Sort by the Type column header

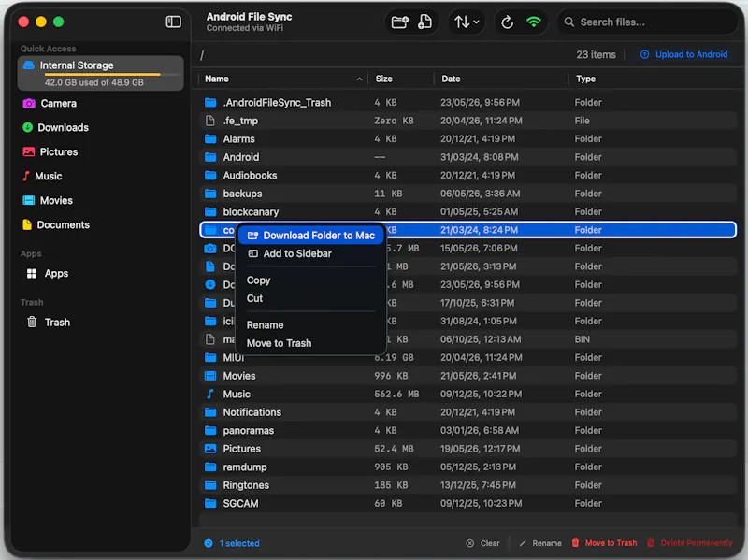coord(585,79)
